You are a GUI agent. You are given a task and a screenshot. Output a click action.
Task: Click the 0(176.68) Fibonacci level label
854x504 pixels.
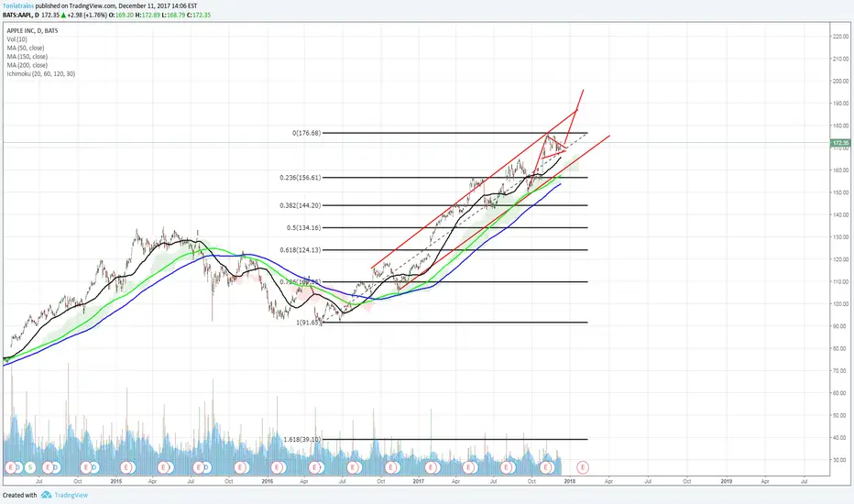307,133
